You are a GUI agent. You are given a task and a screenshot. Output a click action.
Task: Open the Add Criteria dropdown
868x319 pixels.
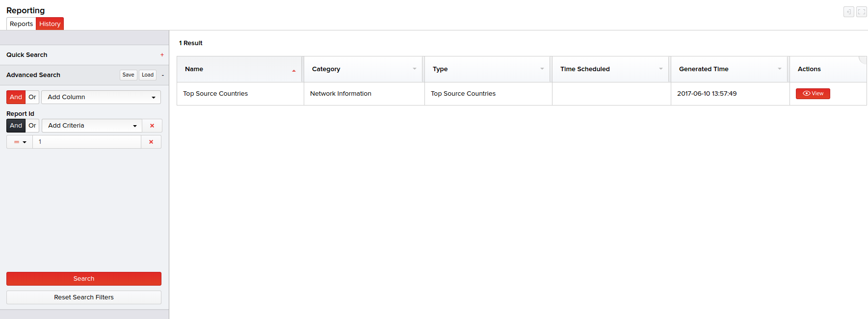coord(92,126)
